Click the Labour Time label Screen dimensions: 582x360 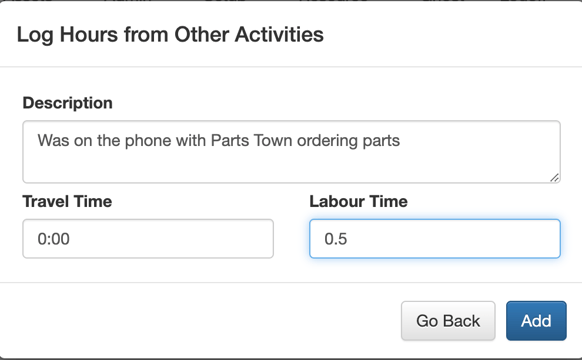pyautogui.click(x=359, y=202)
